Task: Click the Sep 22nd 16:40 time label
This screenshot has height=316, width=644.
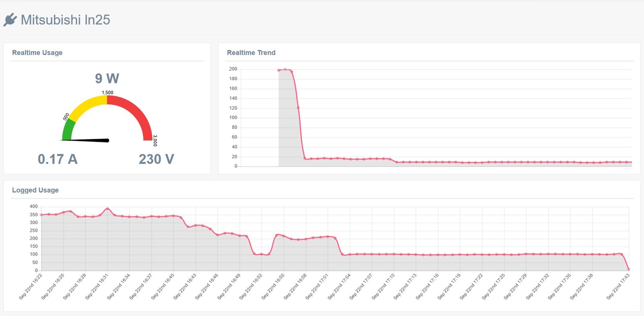Action: [x=163, y=287]
